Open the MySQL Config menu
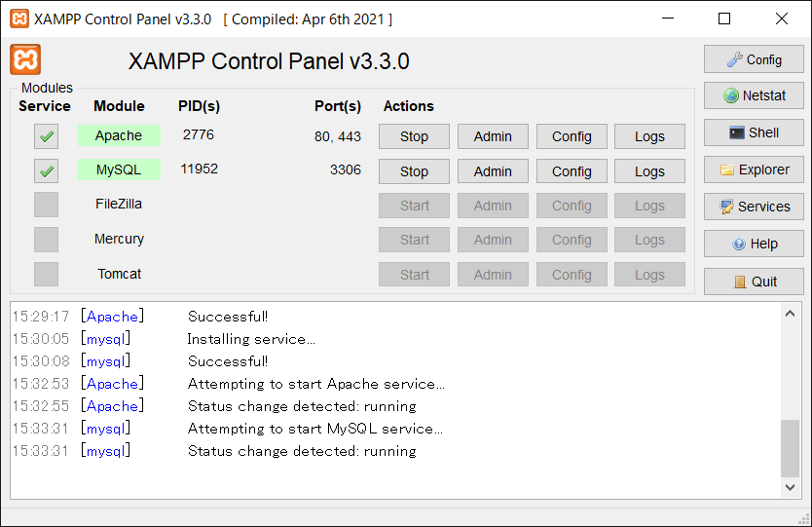The image size is (812, 527). click(x=572, y=171)
